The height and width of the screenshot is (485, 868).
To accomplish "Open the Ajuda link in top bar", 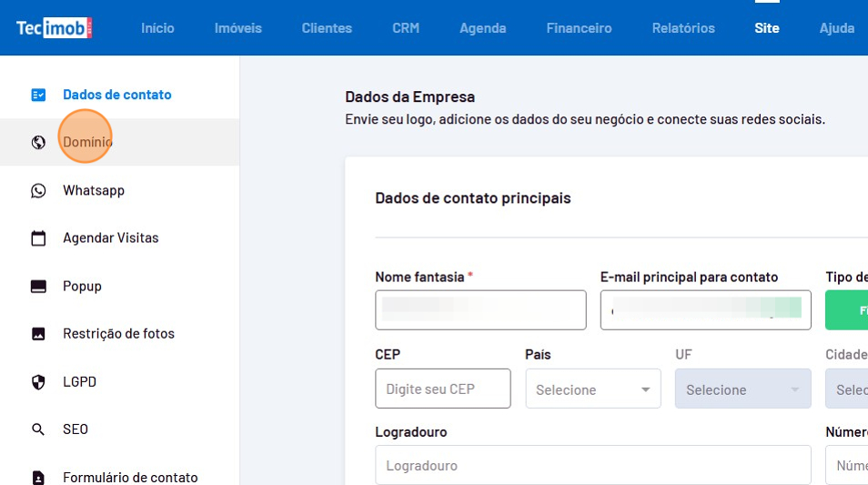I will click(x=836, y=28).
